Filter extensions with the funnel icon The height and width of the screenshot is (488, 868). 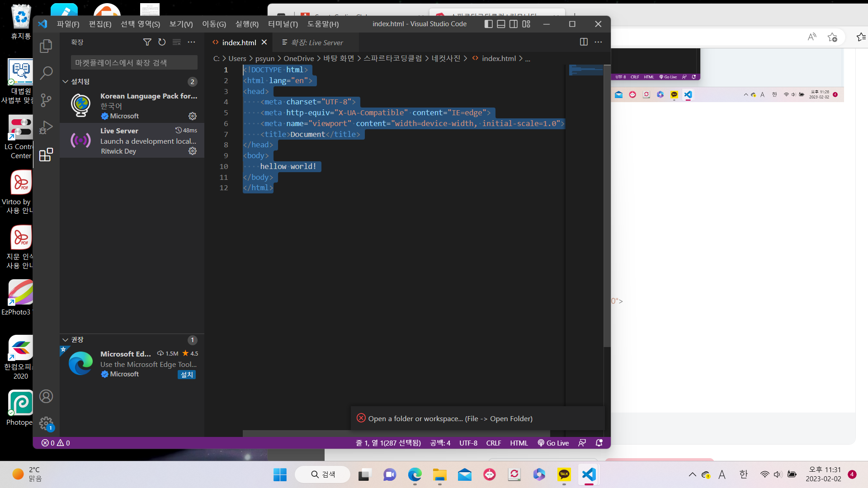coord(147,42)
